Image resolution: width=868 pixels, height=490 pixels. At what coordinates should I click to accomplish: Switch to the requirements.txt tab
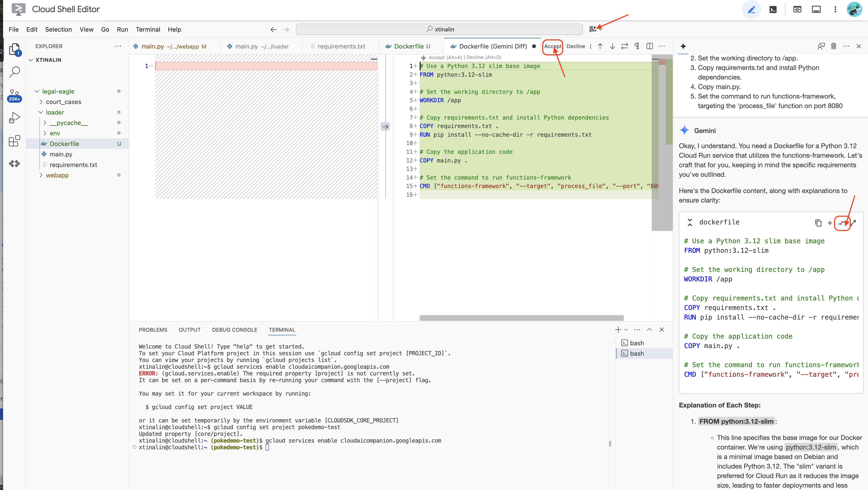coord(341,46)
